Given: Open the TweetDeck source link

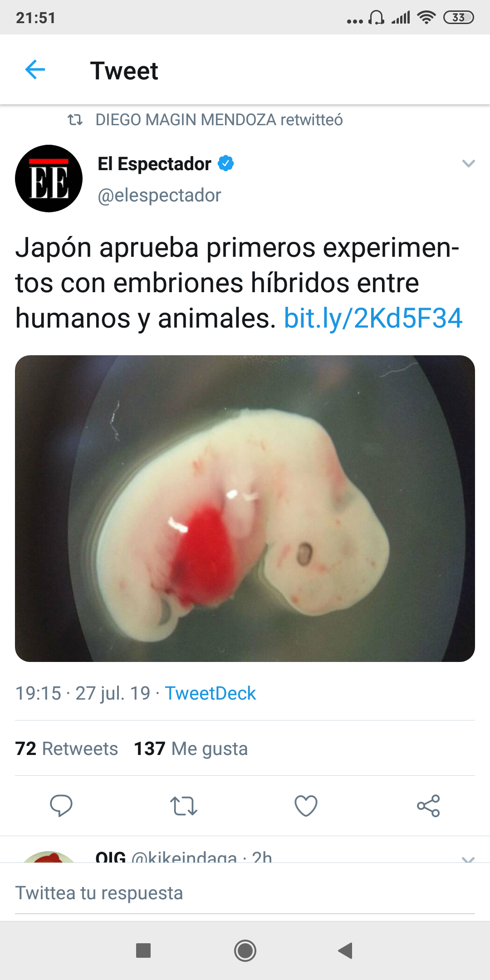Looking at the screenshot, I should [x=211, y=693].
